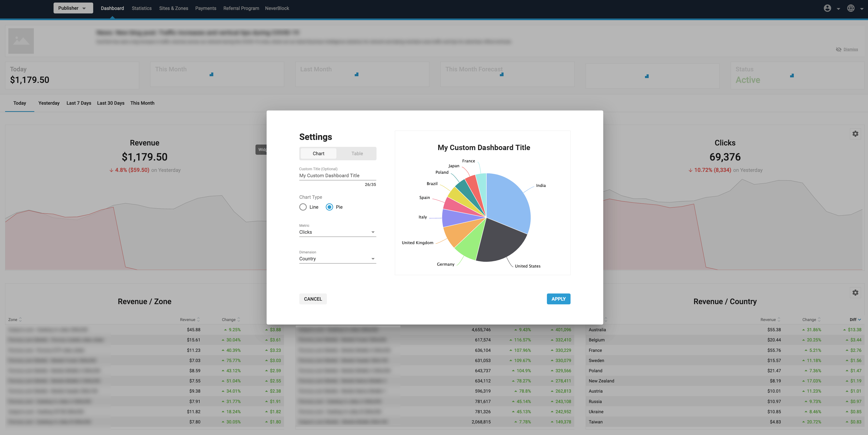Viewport: 868px width, 435px height.
Task: Open the Publisher role dropdown
Action: 73,8
